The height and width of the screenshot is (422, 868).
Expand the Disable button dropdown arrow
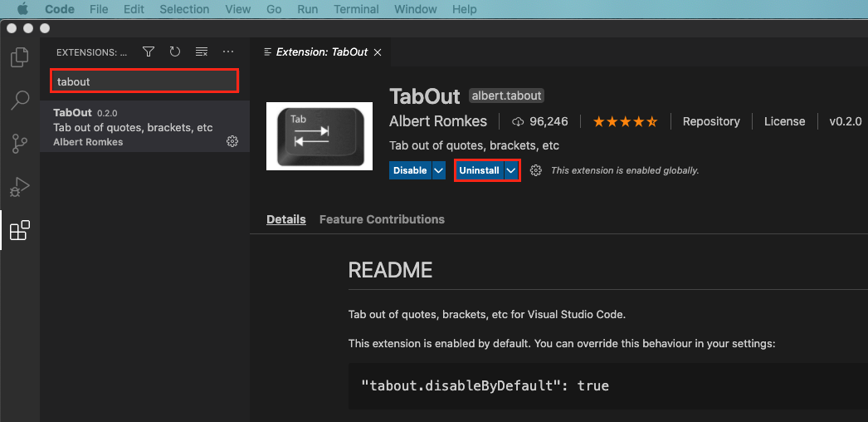[x=438, y=170]
